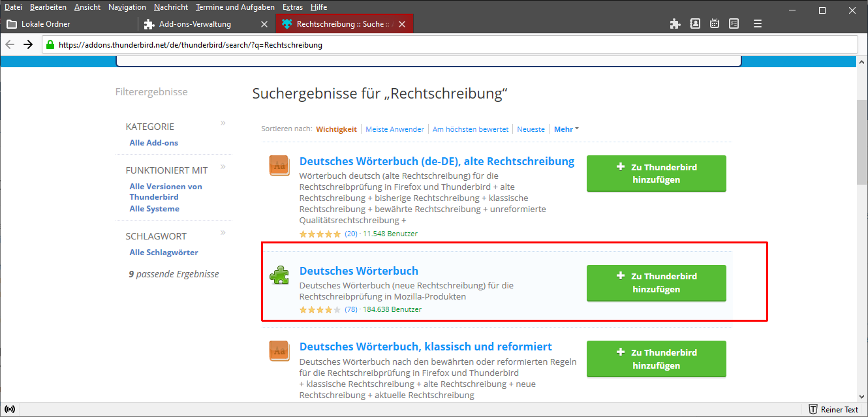Open the Navigation menu
The image size is (868, 417).
click(x=127, y=7)
